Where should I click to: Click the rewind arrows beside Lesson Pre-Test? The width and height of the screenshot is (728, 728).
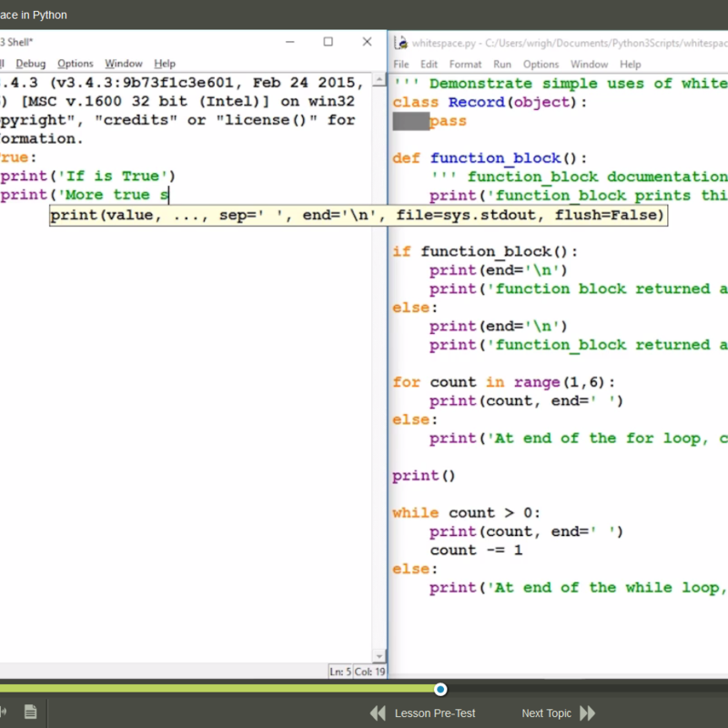click(378, 713)
